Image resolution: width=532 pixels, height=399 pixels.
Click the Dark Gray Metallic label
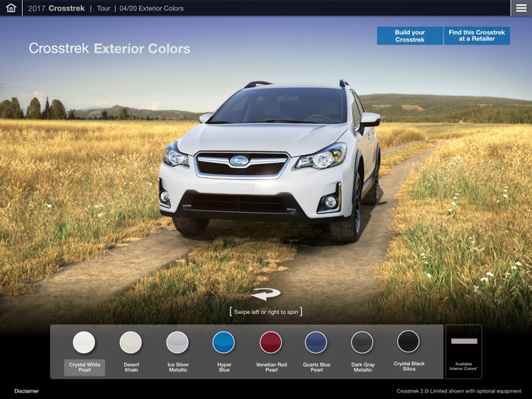coord(362,367)
